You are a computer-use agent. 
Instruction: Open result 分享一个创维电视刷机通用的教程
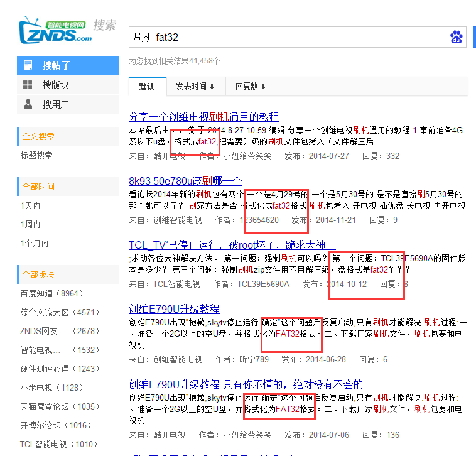click(x=203, y=117)
